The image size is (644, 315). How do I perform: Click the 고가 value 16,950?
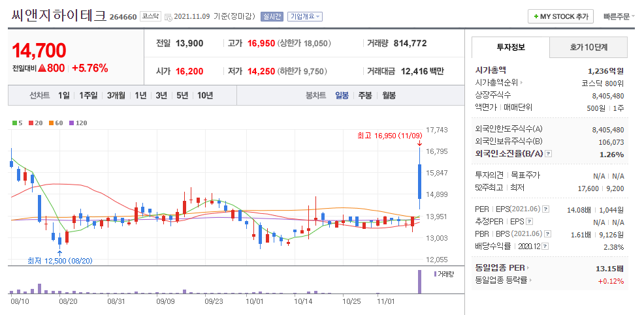[261, 43]
